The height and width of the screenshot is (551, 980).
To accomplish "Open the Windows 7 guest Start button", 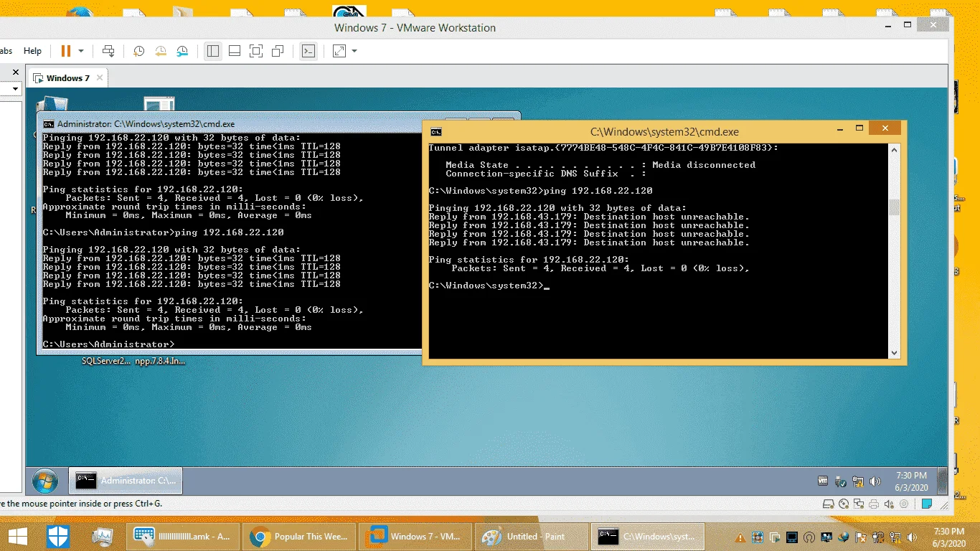I will pyautogui.click(x=45, y=480).
